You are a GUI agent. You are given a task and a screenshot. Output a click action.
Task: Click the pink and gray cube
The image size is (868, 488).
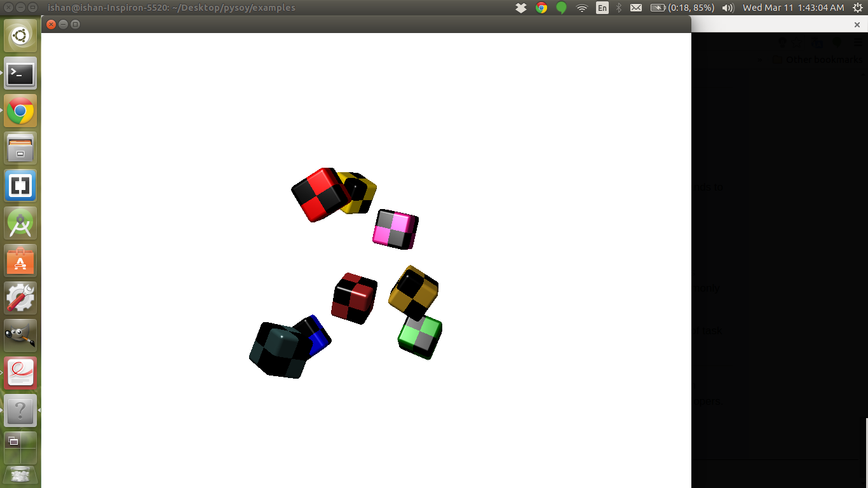[x=395, y=229]
